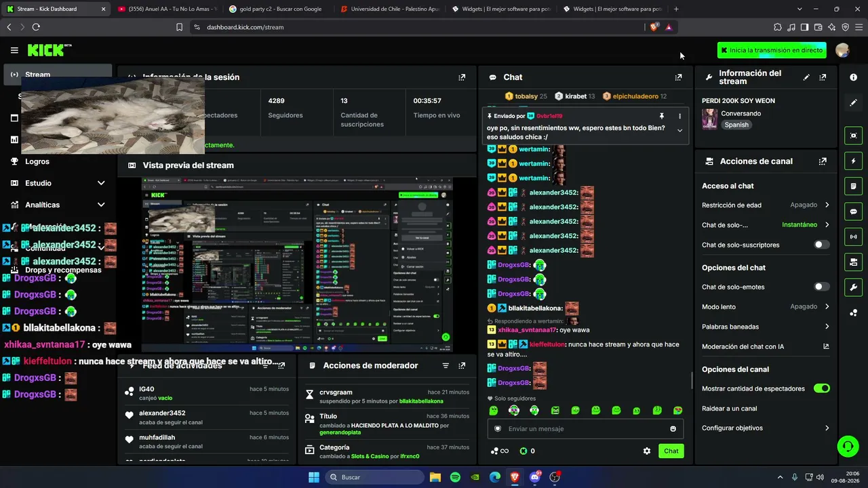Open the profile avatar menu
The height and width of the screenshot is (488, 868).
tap(842, 50)
